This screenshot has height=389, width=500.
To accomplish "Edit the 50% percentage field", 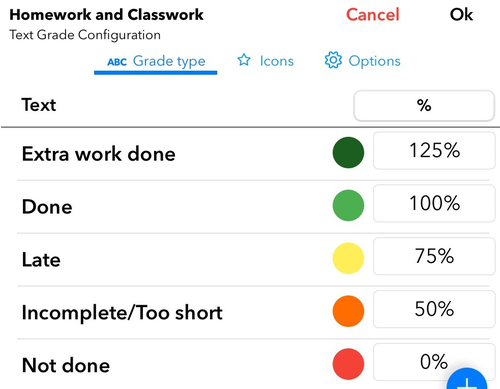I will [434, 309].
